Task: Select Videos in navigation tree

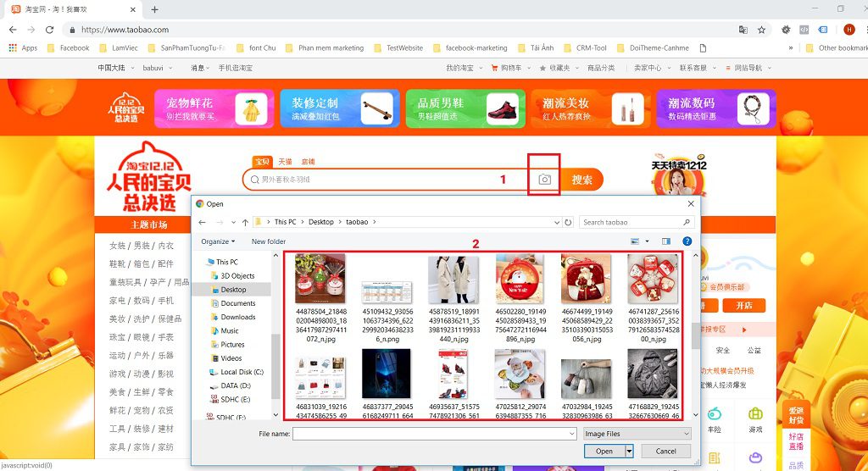Action: 231,358
